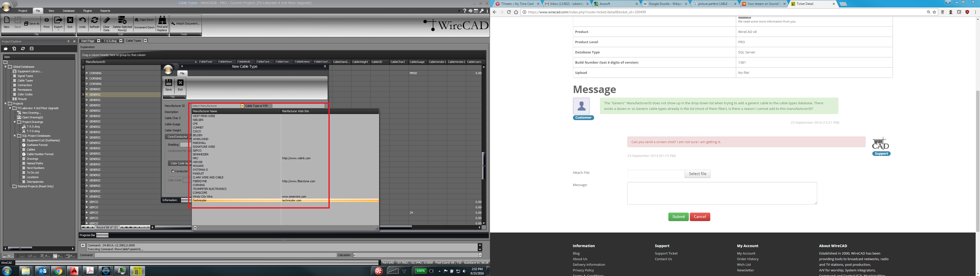Collapse the Projects tree node

[x=6, y=103]
